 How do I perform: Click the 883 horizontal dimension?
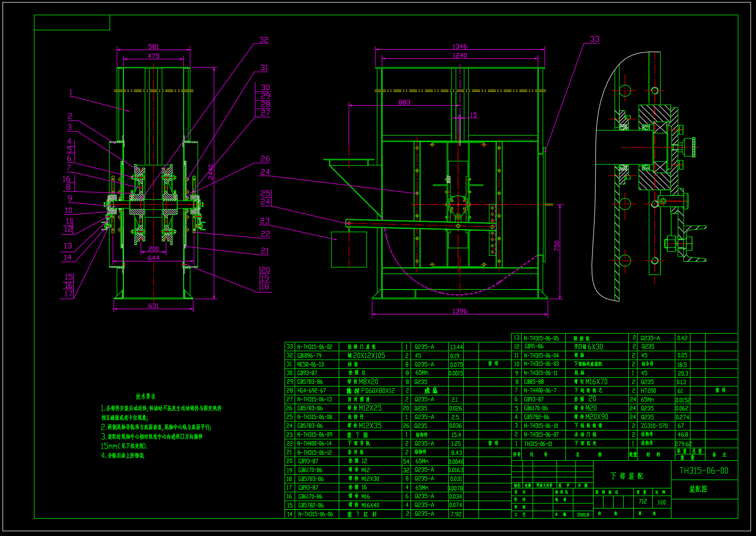click(404, 102)
